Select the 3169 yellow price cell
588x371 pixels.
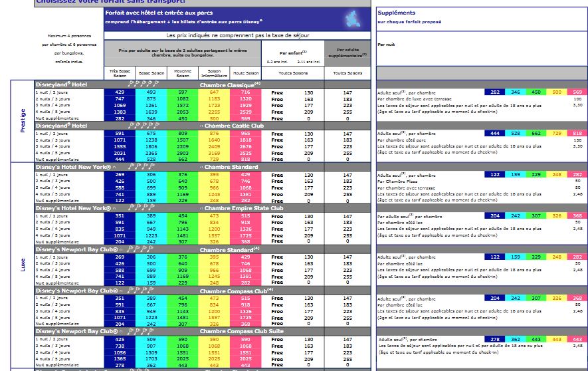pyautogui.click(x=214, y=153)
